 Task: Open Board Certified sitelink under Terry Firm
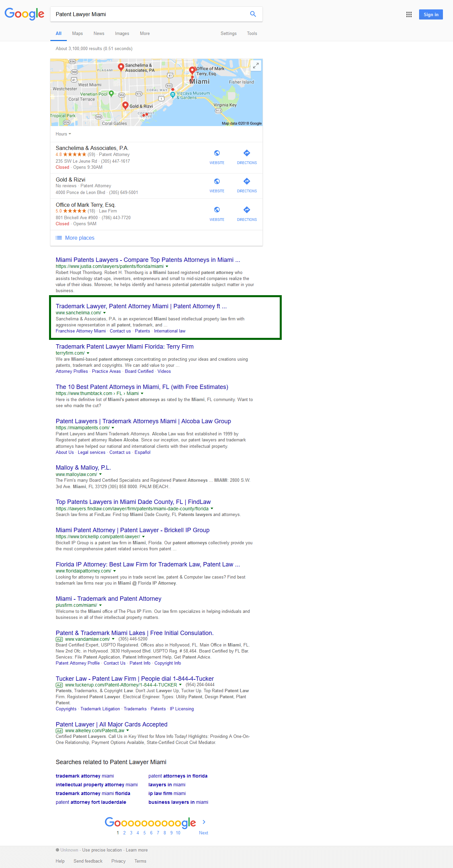pyautogui.click(x=139, y=372)
